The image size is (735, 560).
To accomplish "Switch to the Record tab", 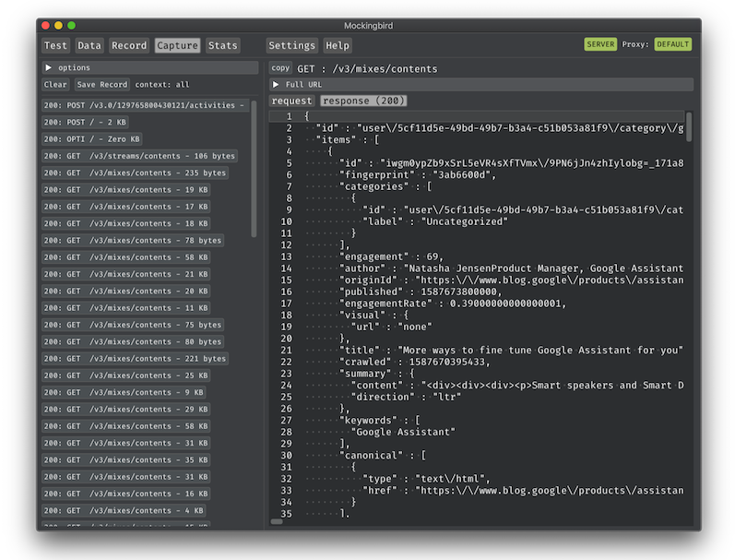I will coord(129,45).
